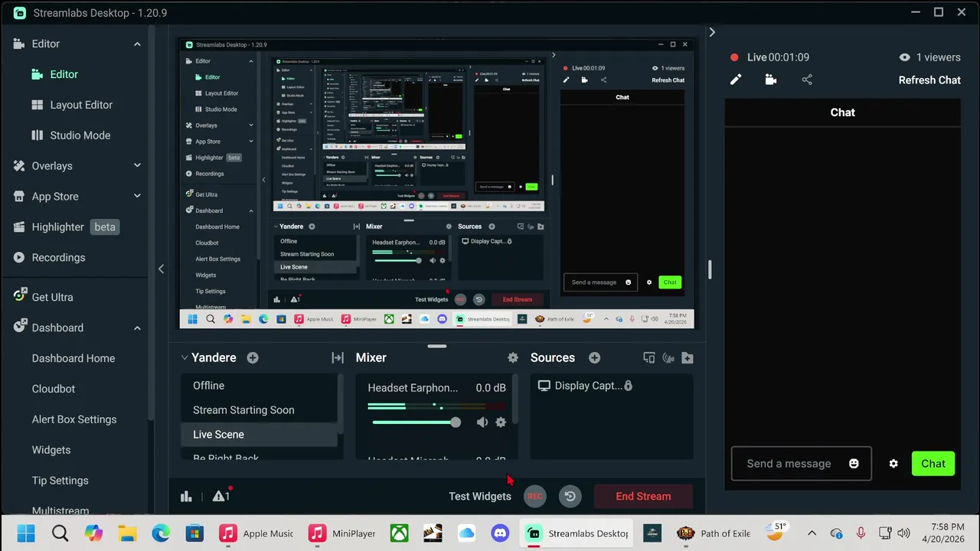The height and width of the screenshot is (551, 980).
Task: Click the share stream icon
Action: tap(807, 80)
